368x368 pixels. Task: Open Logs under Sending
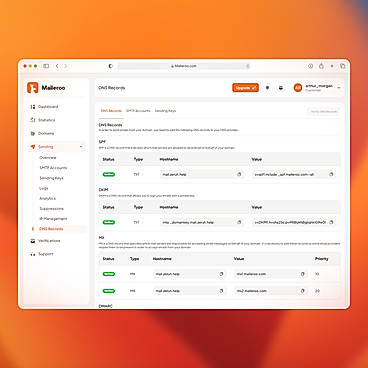pos(44,188)
